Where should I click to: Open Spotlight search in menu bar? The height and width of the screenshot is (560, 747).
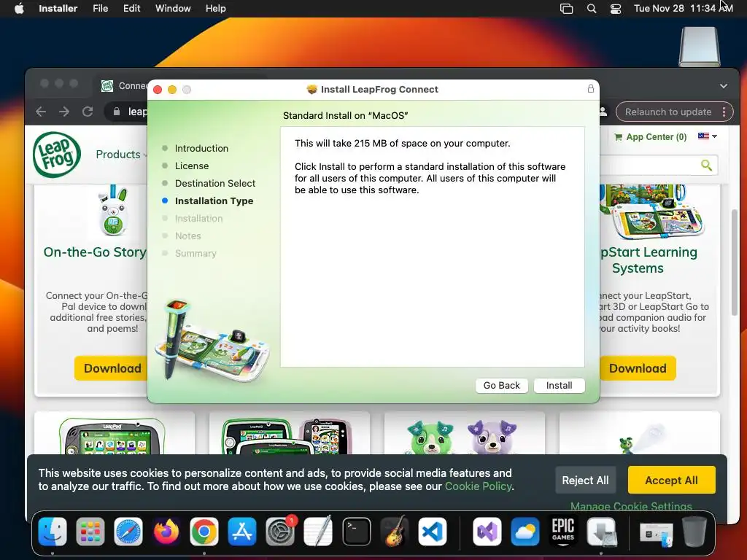[x=591, y=8]
